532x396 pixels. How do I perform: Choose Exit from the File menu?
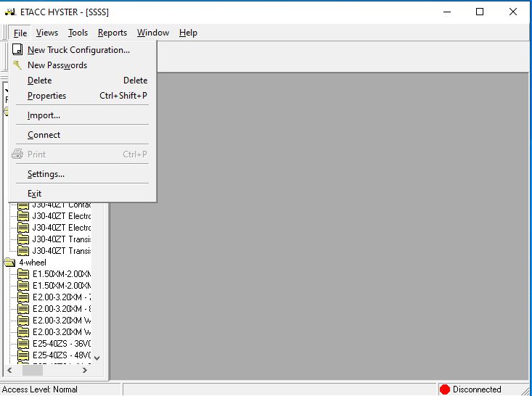point(82,194)
